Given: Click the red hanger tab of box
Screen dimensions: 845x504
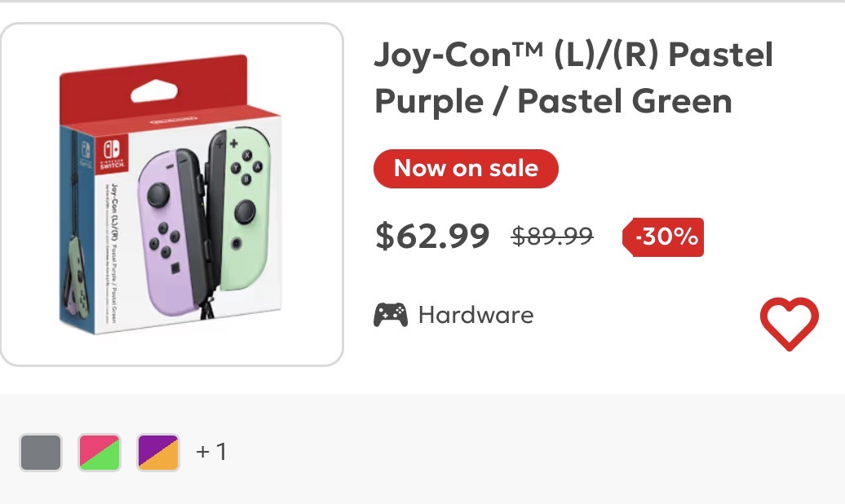Looking at the screenshot, I should 153,89.
